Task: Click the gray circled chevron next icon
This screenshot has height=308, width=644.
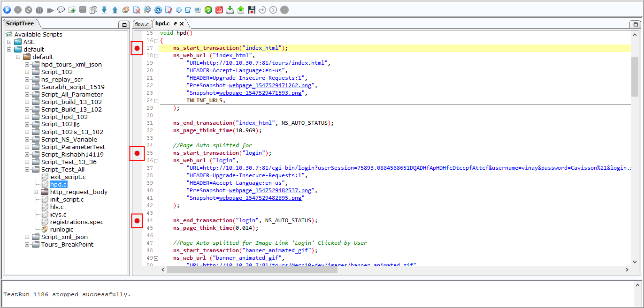Action: pyautogui.click(x=273, y=10)
